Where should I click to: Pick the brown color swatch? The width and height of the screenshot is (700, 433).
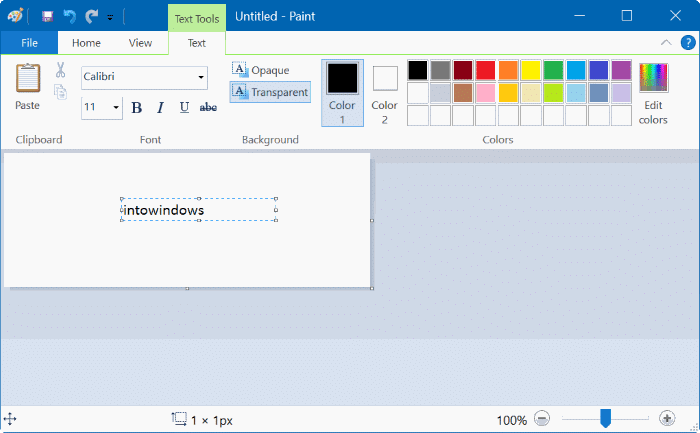[x=463, y=93]
